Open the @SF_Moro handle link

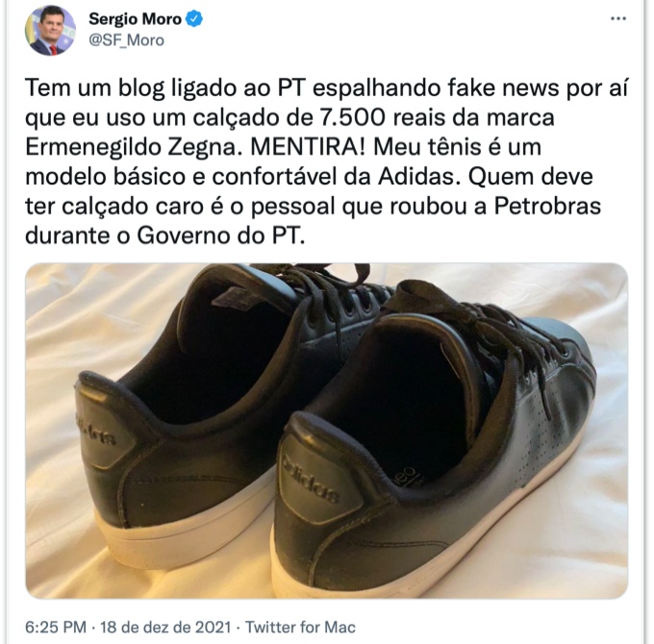[x=126, y=40]
